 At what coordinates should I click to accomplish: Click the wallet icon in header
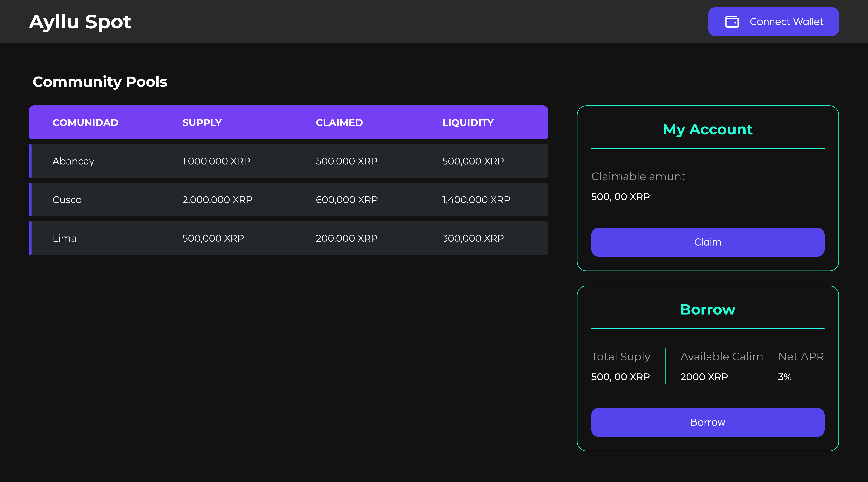coord(731,22)
